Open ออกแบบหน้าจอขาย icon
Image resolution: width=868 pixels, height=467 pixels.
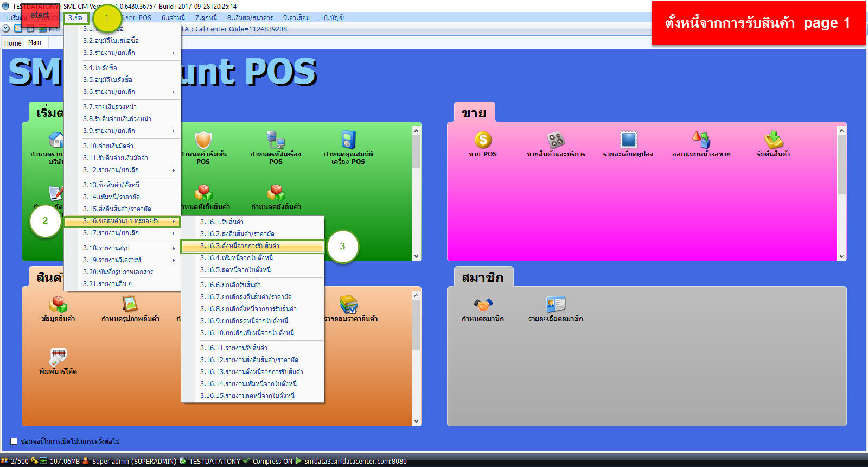click(701, 140)
